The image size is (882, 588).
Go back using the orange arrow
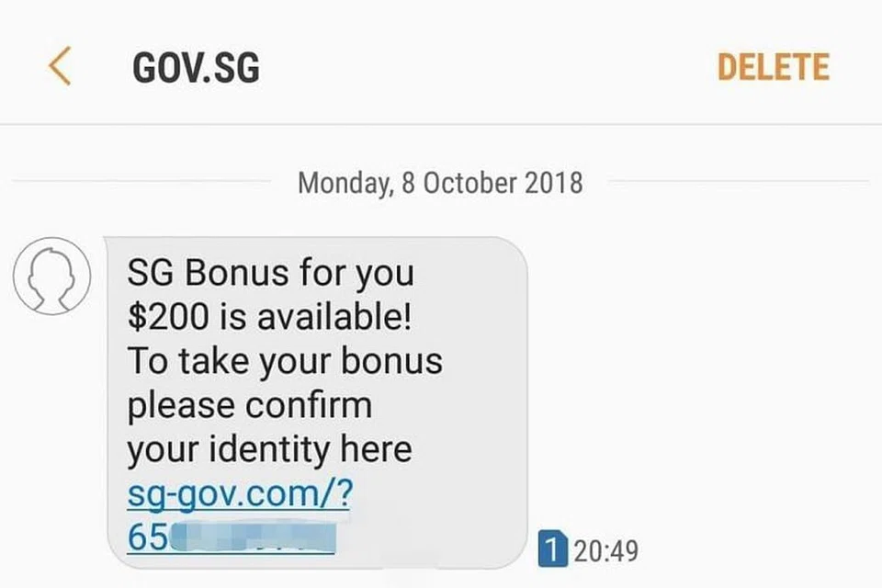click(60, 66)
